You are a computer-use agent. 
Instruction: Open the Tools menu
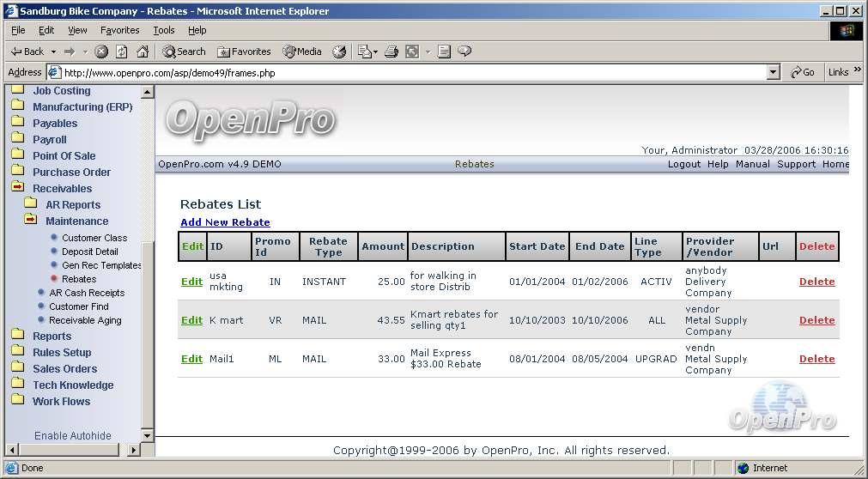pos(163,30)
